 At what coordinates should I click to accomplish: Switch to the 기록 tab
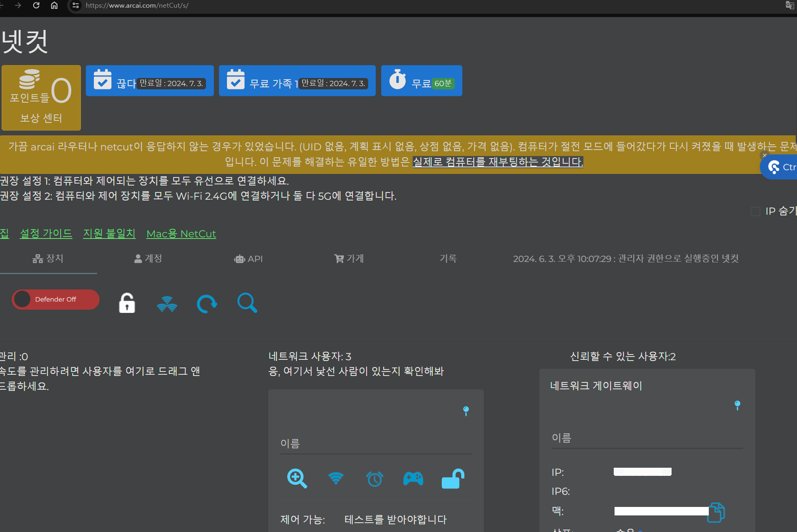(x=448, y=259)
